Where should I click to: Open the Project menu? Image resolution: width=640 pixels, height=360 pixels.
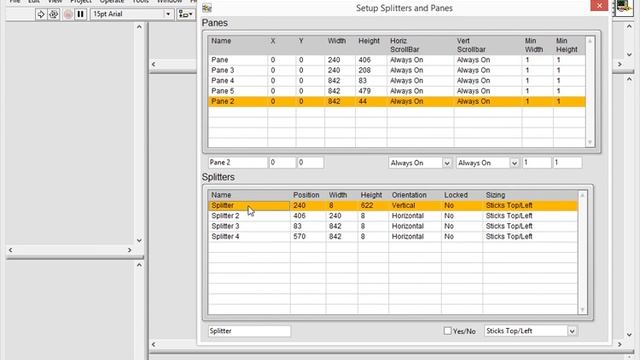pos(80,2)
